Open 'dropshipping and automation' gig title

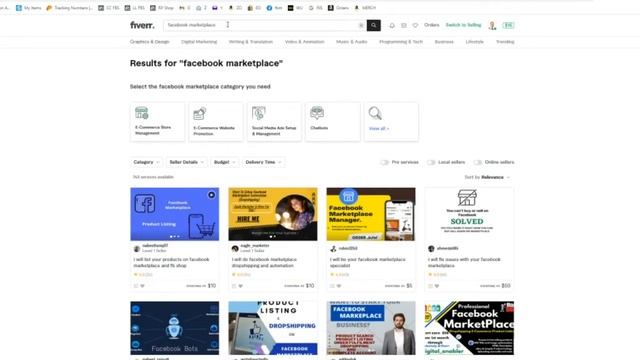point(264,262)
